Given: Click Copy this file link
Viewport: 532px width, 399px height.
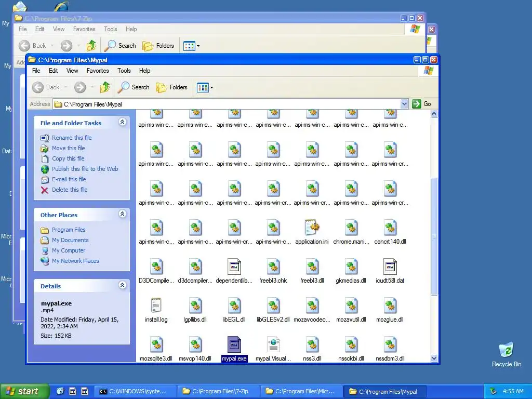Looking at the screenshot, I should point(68,158).
